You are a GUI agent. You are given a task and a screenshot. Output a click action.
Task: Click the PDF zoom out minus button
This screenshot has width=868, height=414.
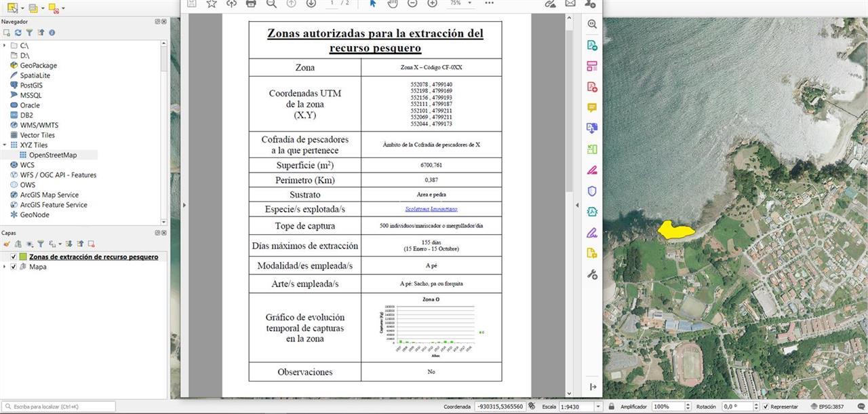[412, 3]
